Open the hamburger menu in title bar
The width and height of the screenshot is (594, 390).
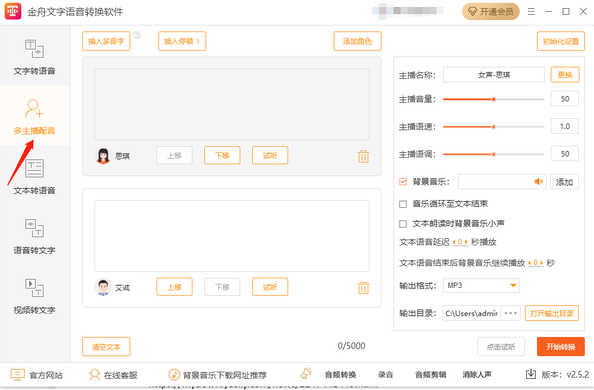click(x=531, y=12)
